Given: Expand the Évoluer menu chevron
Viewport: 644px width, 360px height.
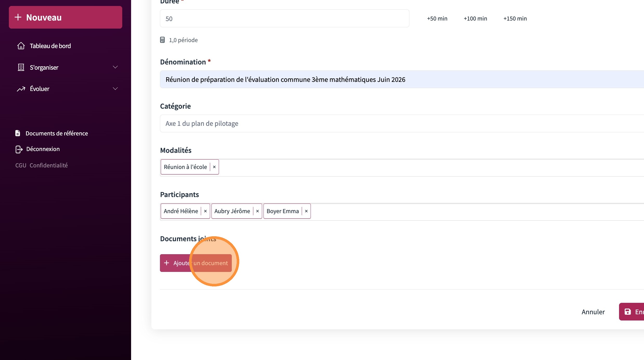Looking at the screenshot, I should pyautogui.click(x=115, y=89).
